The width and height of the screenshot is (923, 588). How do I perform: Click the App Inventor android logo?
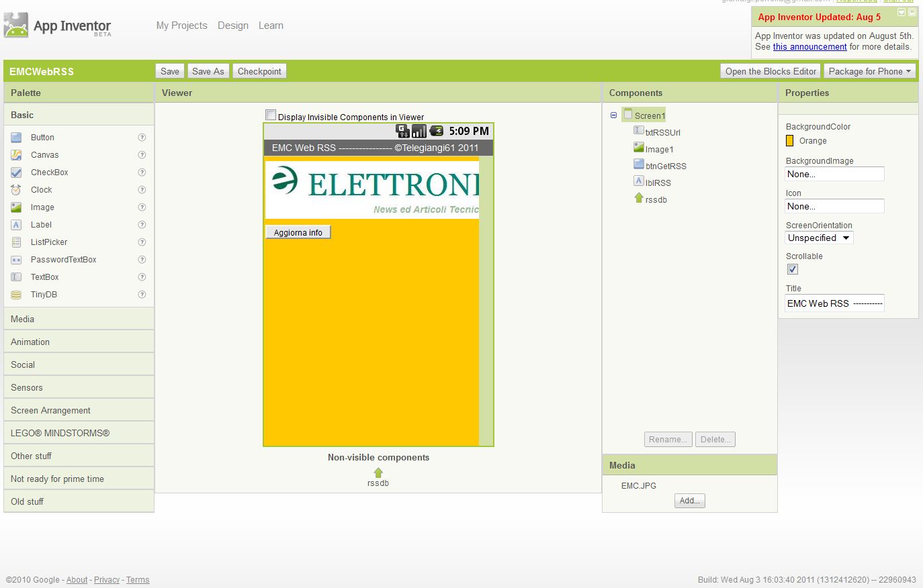click(16, 26)
